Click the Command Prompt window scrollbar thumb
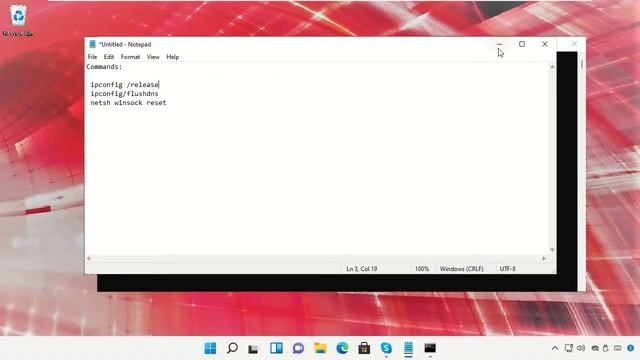 (582, 64)
